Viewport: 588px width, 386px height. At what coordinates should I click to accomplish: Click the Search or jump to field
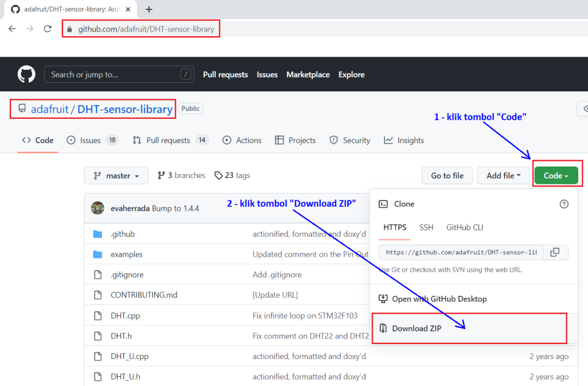(119, 74)
